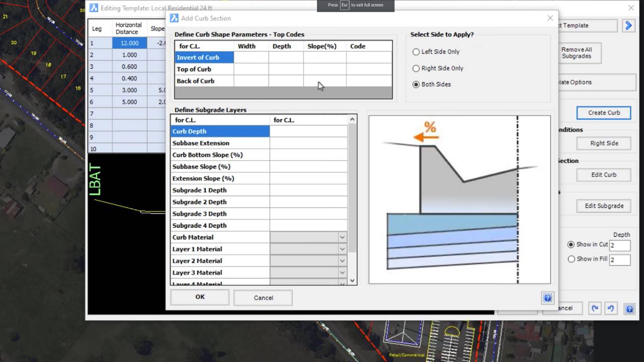644x362 pixels.
Task: Click the blue arrow icon next to Template button
Action: pos(628,26)
